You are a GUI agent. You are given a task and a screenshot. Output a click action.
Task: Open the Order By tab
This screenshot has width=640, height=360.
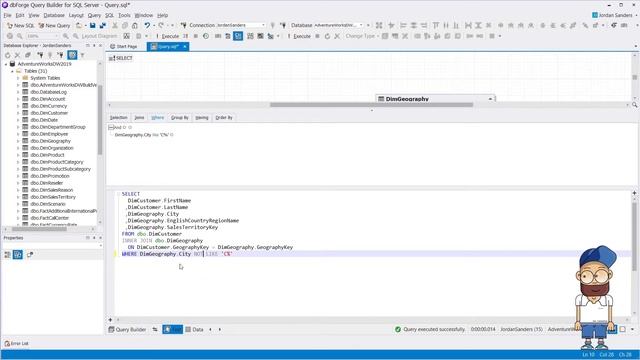[224, 118]
